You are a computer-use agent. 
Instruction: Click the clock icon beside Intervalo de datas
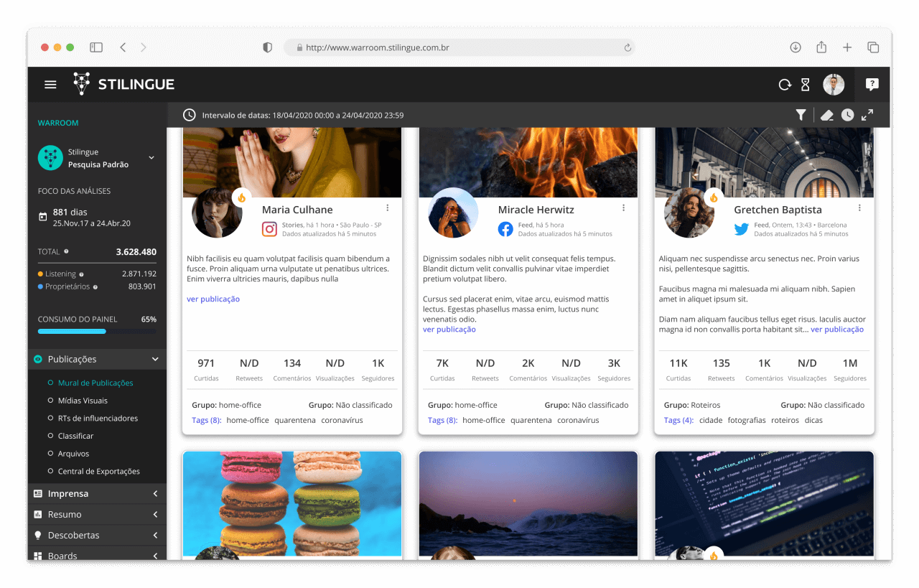tap(189, 115)
